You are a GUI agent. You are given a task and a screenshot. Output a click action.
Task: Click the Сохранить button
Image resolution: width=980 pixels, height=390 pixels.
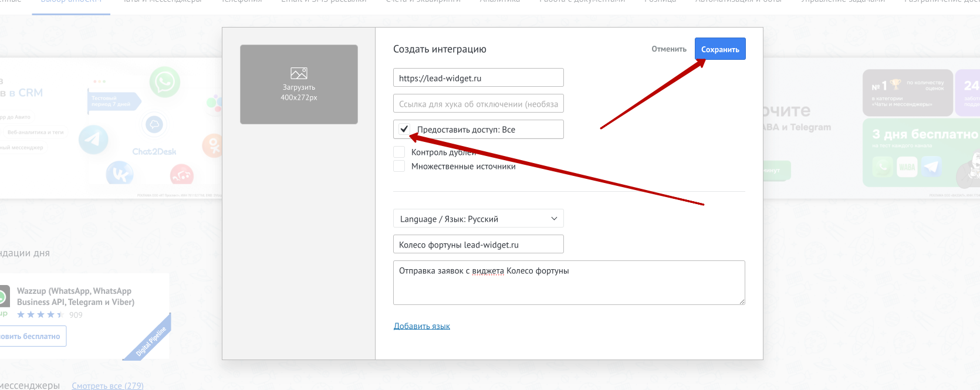[x=720, y=49]
